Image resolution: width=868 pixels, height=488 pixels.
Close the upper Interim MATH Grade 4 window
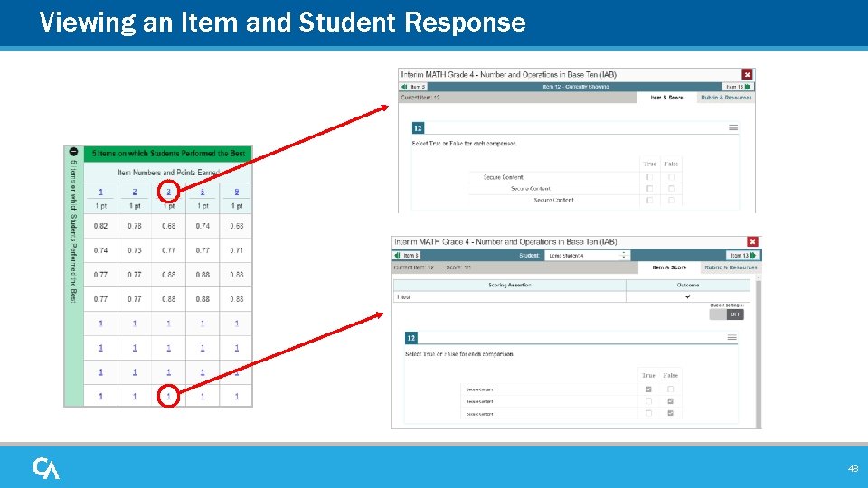[x=747, y=74]
